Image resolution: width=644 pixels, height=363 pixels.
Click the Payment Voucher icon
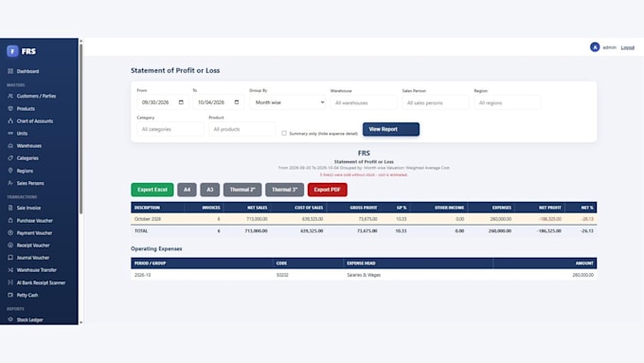click(x=10, y=233)
